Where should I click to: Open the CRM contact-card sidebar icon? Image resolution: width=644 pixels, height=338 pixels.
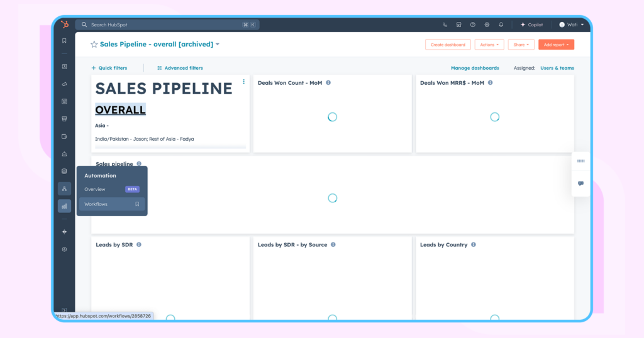click(x=65, y=67)
